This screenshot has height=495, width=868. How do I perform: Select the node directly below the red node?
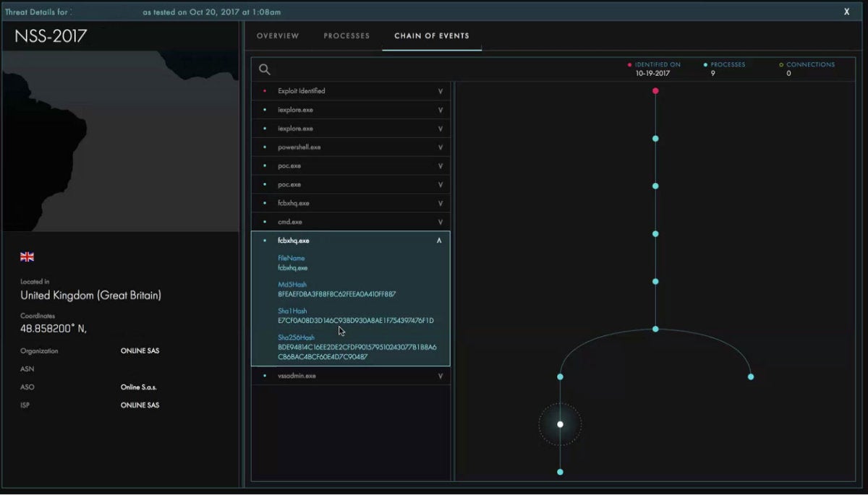click(655, 138)
